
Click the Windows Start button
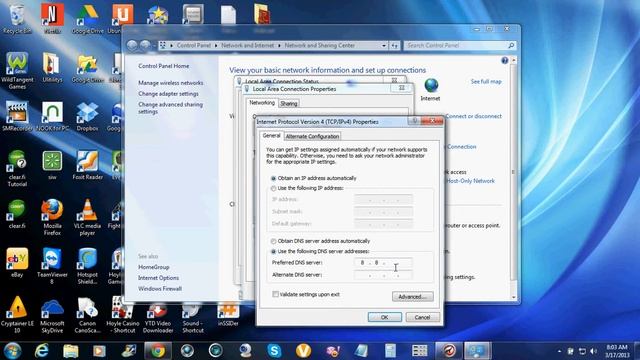point(12,351)
